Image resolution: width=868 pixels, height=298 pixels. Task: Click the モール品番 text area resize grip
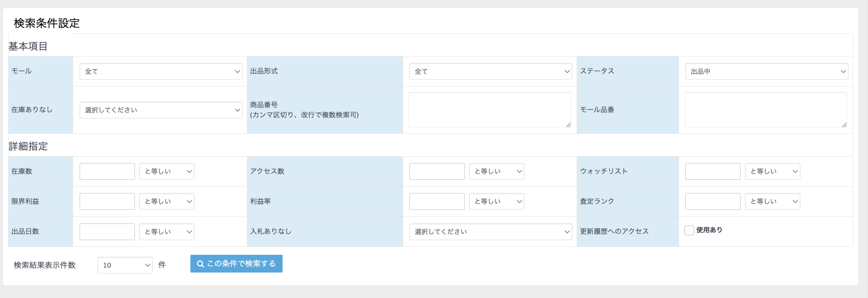pos(844,125)
